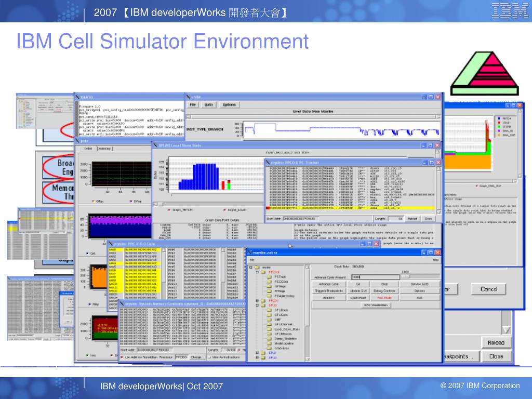The width and height of the screenshot is (532, 399).
Task: Click horizontal scrollbar in event data window
Action: click(x=313, y=117)
